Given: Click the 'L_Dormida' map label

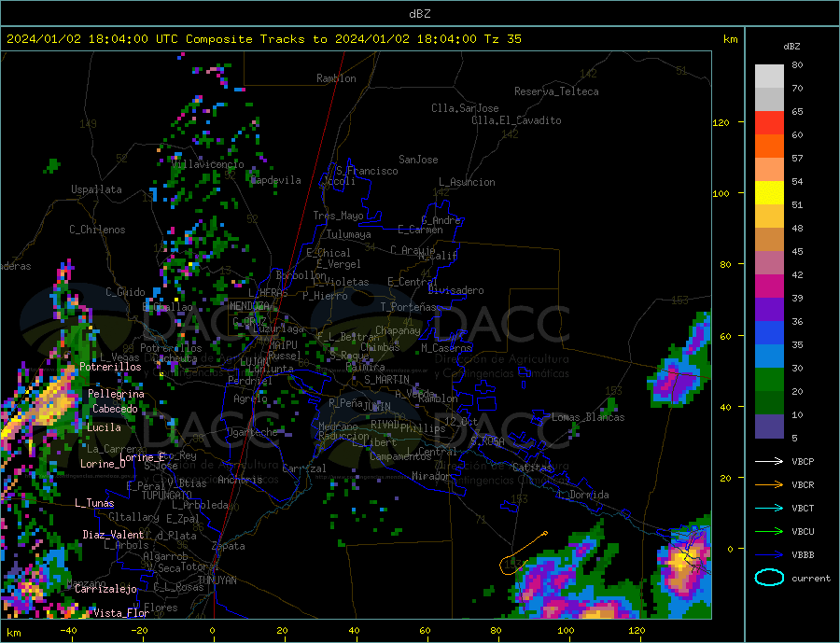Looking at the screenshot, I should tap(583, 496).
